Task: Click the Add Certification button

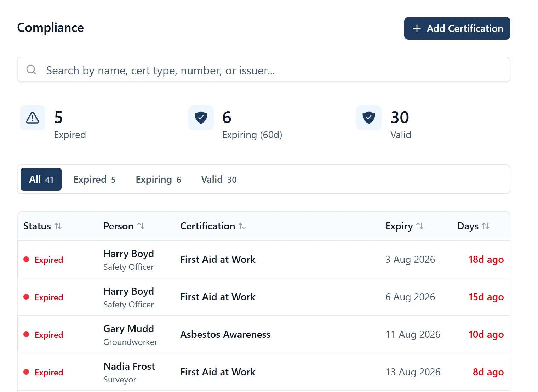Action: (457, 28)
